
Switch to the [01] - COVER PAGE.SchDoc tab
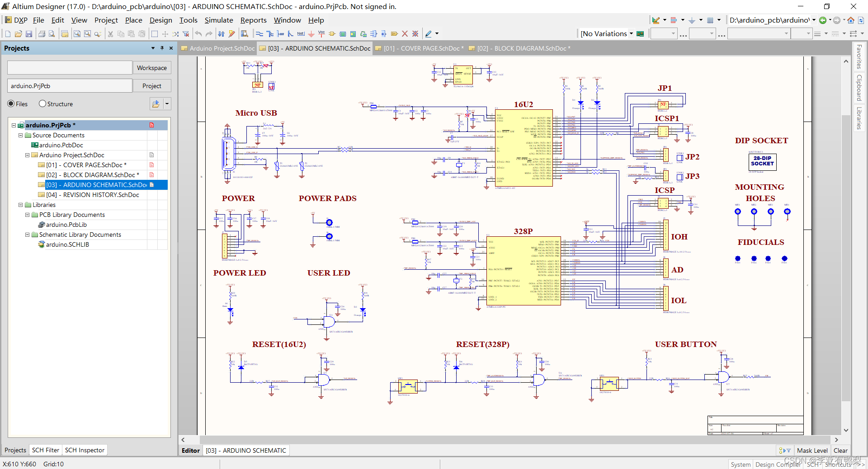tap(419, 48)
